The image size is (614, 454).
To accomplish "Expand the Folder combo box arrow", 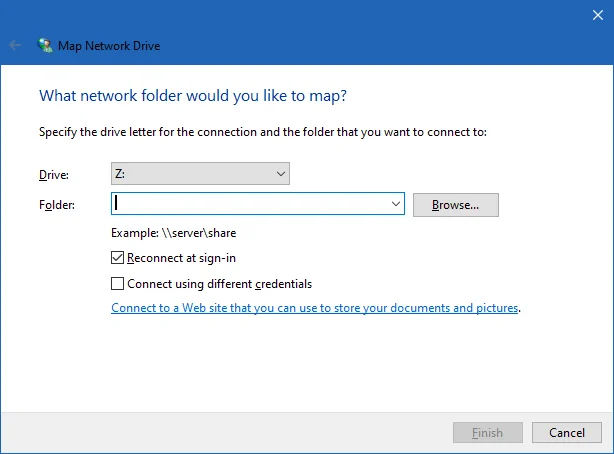I will (396, 205).
